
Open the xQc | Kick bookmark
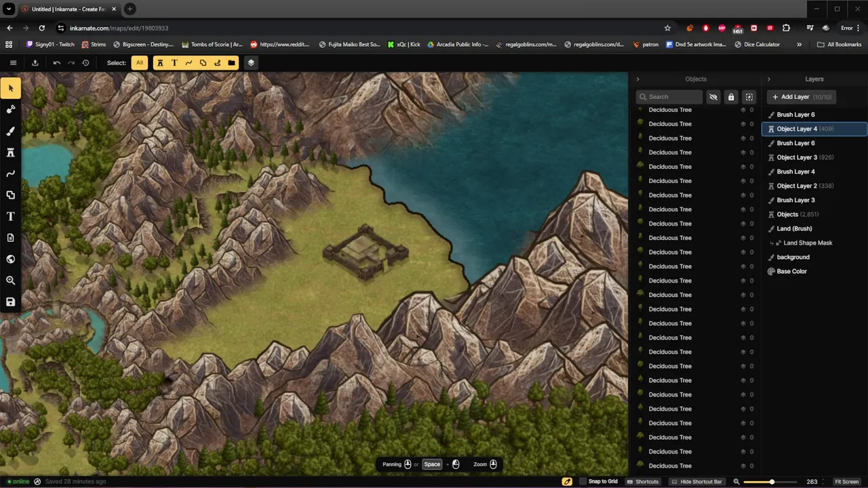[x=404, y=45]
